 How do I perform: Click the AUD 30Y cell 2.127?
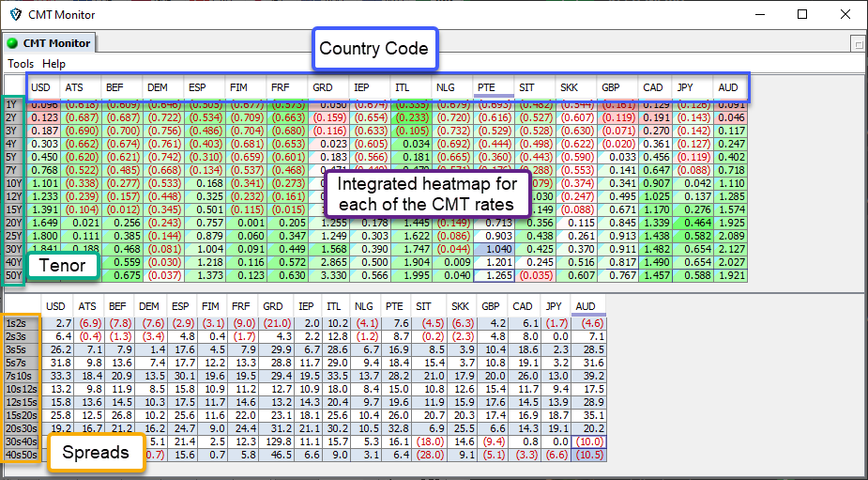point(731,249)
